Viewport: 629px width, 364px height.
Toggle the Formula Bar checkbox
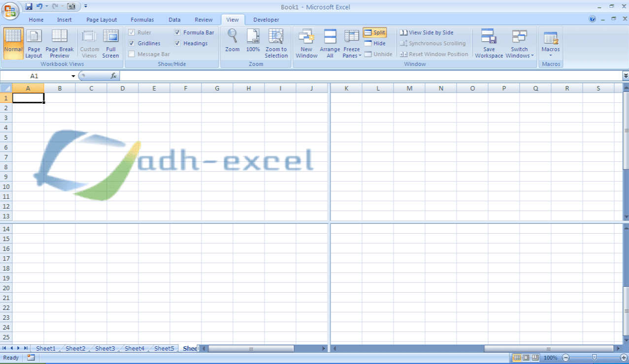(177, 32)
